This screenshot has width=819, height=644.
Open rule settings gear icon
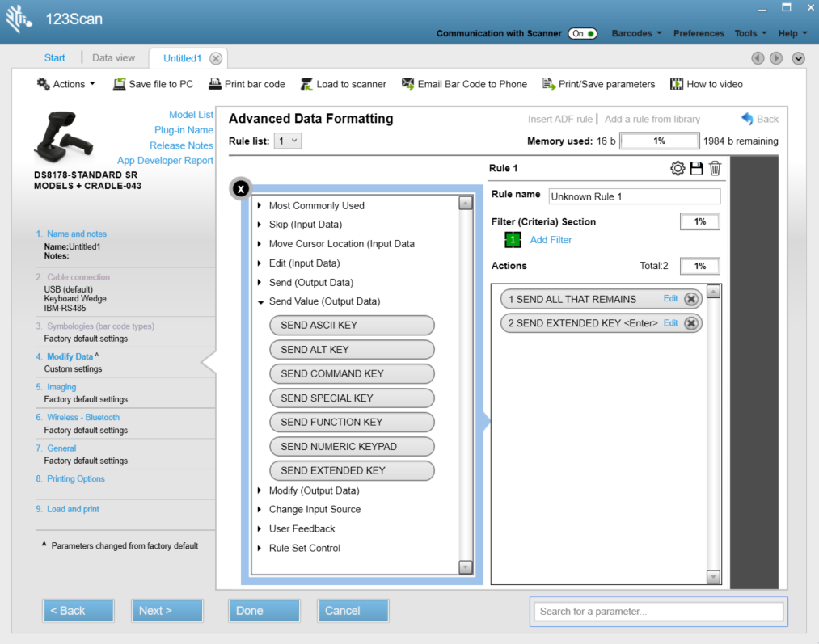[678, 168]
